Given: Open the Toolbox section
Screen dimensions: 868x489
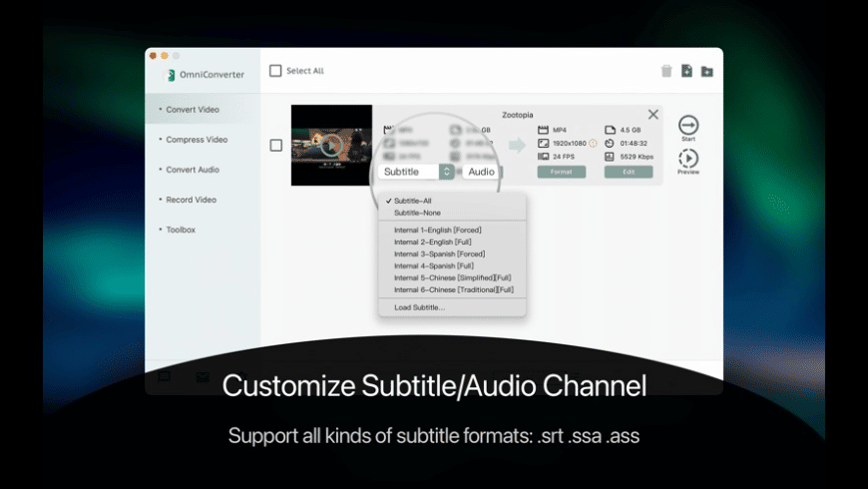Looking at the screenshot, I should click(203, 230).
